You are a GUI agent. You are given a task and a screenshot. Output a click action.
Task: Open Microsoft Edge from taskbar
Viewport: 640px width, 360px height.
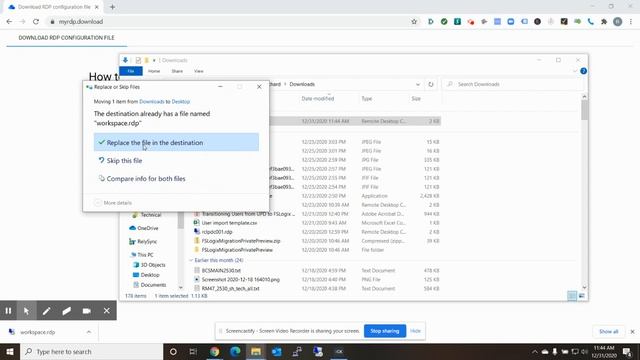(235, 351)
